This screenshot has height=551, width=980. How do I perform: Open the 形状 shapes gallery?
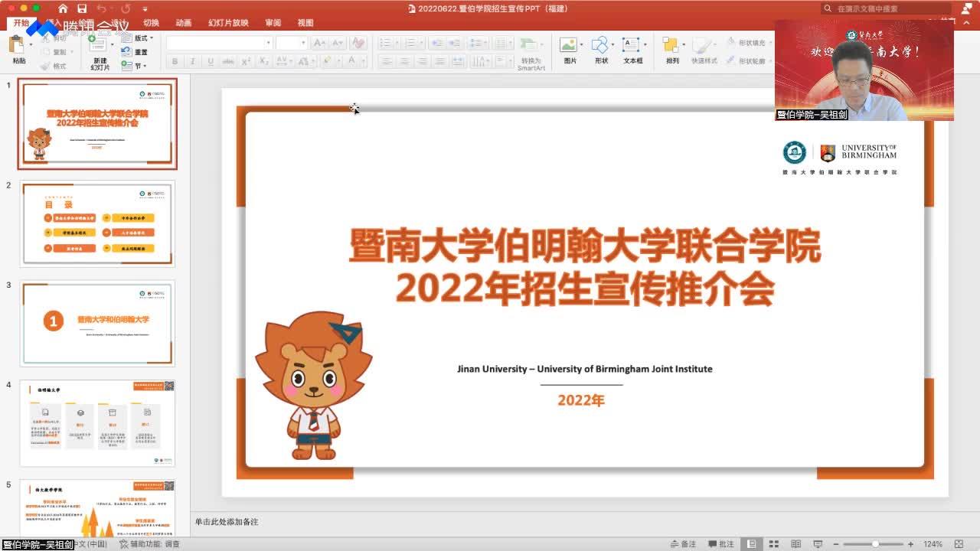tap(601, 50)
